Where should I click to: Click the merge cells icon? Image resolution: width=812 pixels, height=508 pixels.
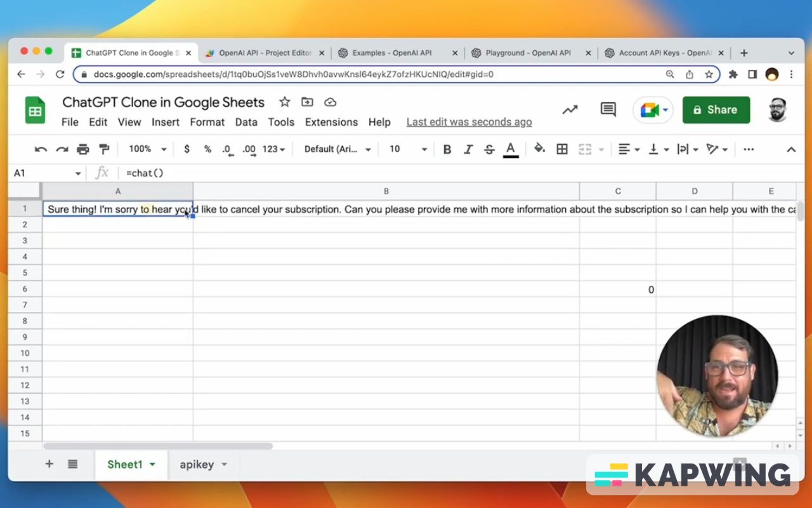click(x=585, y=149)
